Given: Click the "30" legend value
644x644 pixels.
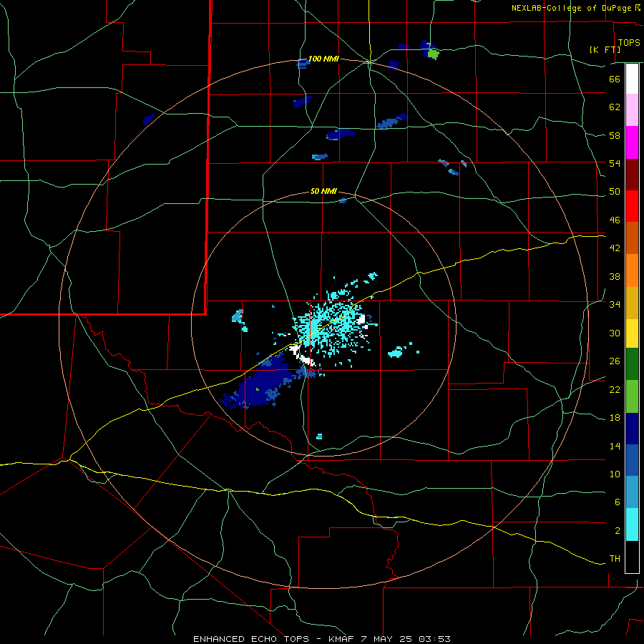Looking at the screenshot, I should tap(615, 333).
